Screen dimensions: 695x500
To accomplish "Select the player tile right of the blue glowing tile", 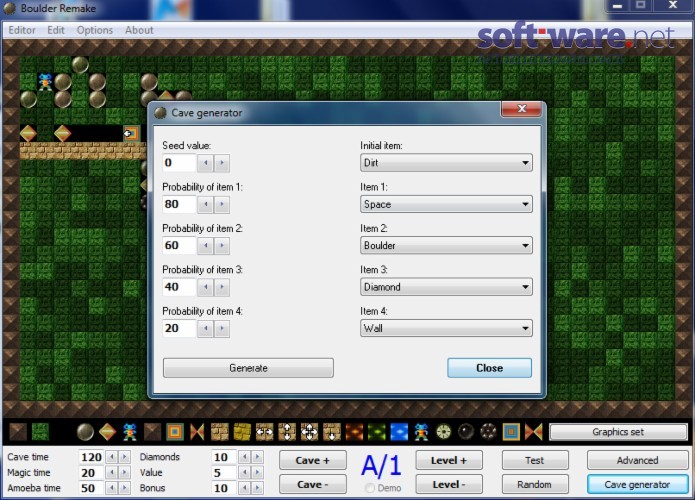I will (x=421, y=431).
